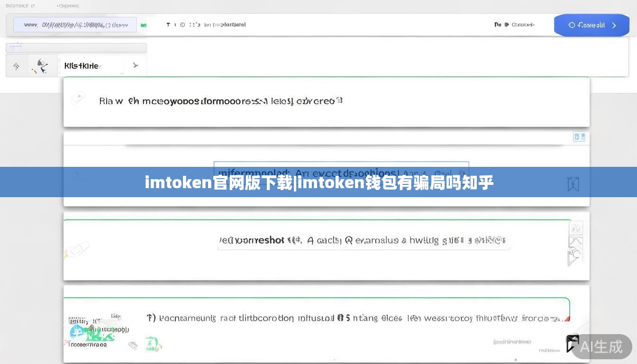Click the outlined text box in the second card
Viewport: 637px width, 364px height.
[341, 173]
